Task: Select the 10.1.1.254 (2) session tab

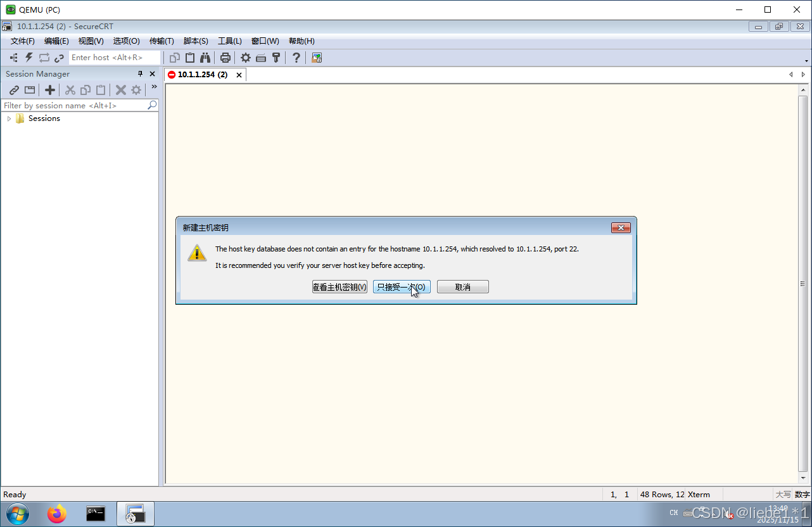Action: pos(202,75)
